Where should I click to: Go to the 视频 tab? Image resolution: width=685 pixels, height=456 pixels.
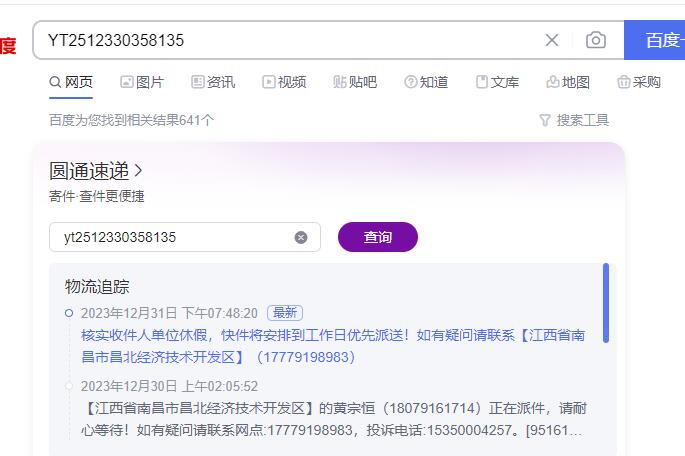(284, 82)
